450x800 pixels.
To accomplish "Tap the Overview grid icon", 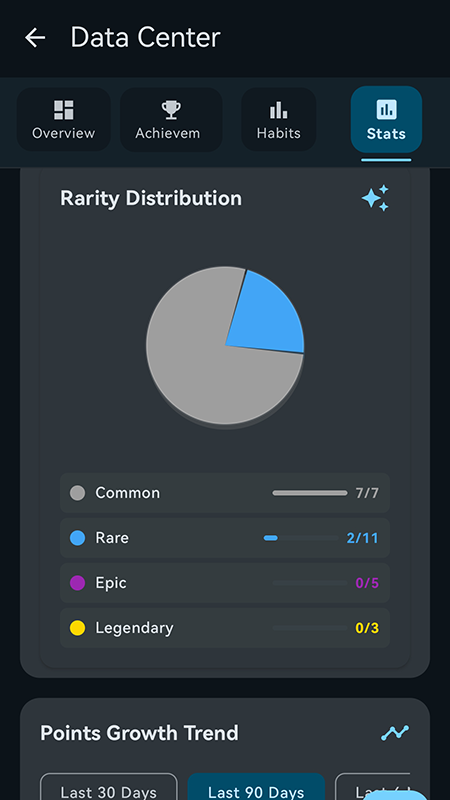I will 64,110.
